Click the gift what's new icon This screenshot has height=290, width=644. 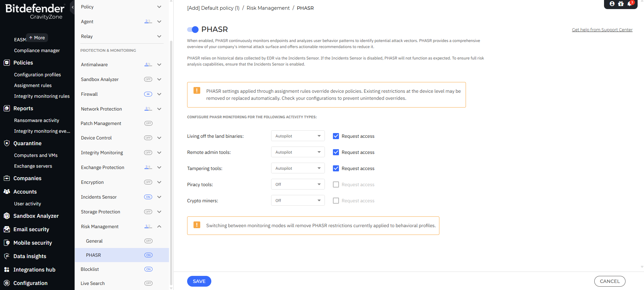(621, 4)
